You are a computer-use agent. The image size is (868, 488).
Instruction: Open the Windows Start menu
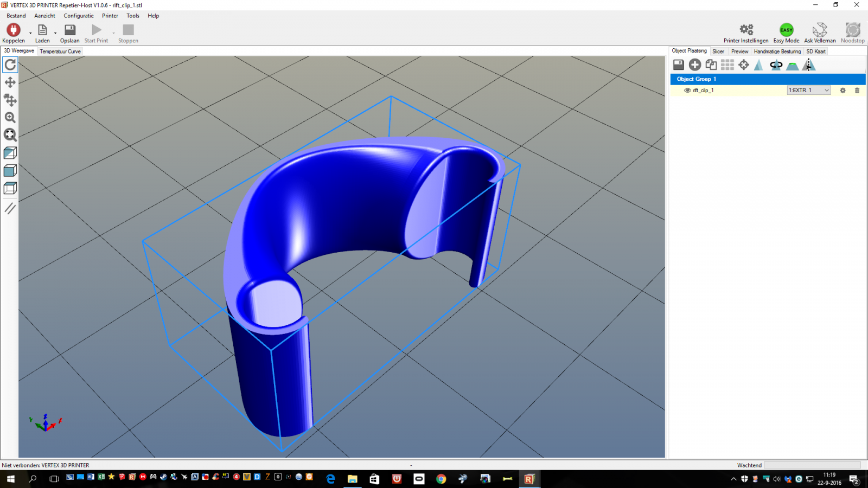tap(11, 479)
